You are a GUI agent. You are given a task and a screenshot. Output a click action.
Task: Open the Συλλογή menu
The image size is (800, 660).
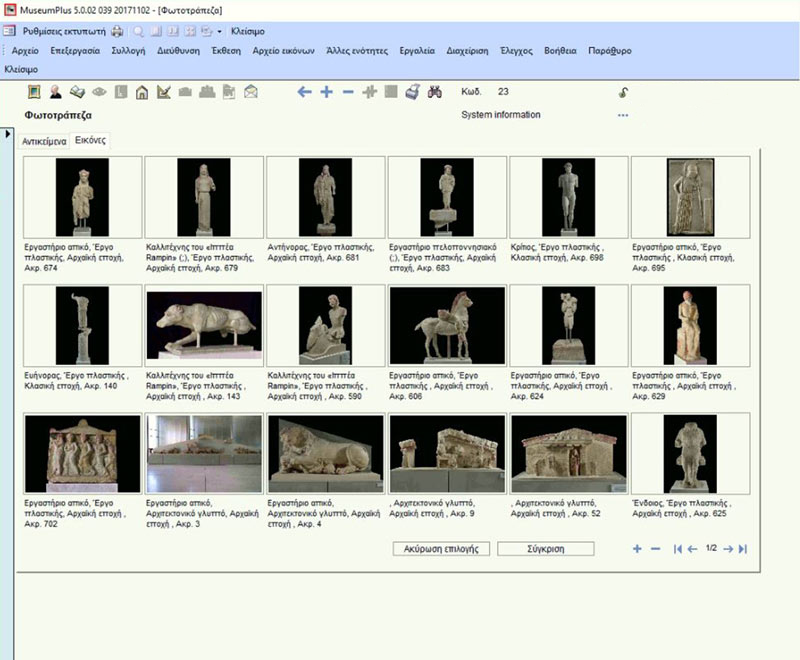coord(128,50)
